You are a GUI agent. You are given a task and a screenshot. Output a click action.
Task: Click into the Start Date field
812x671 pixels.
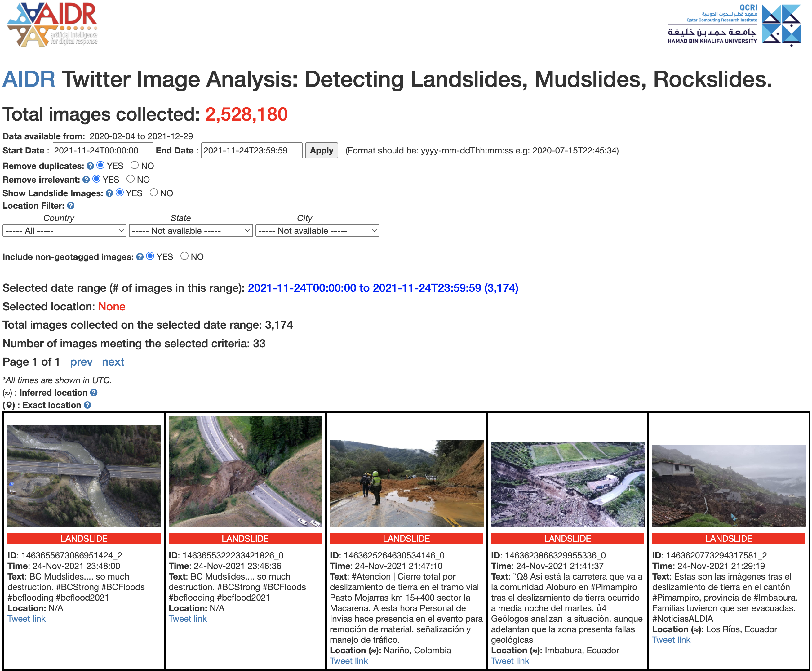tap(102, 150)
